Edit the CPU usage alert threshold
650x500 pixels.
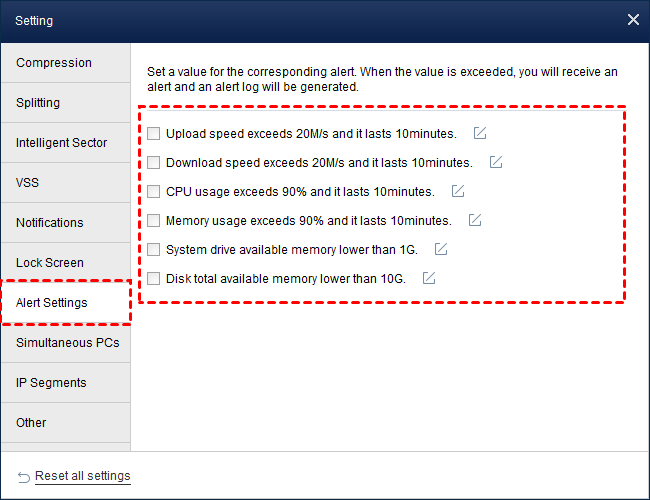point(459,191)
